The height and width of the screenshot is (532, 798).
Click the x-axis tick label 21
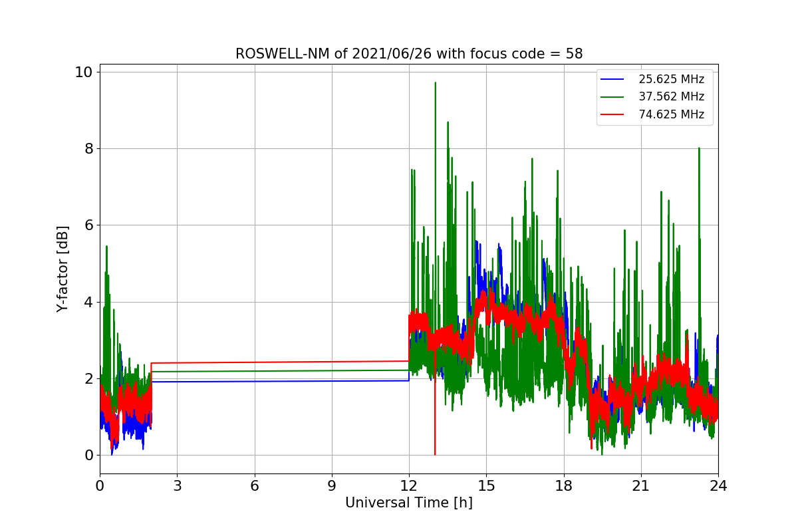[x=641, y=485]
